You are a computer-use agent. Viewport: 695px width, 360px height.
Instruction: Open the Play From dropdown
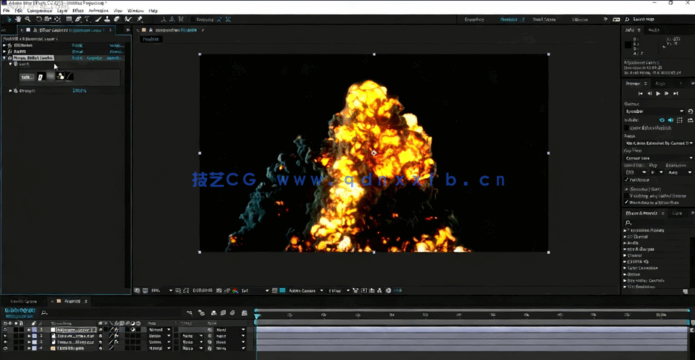659,158
